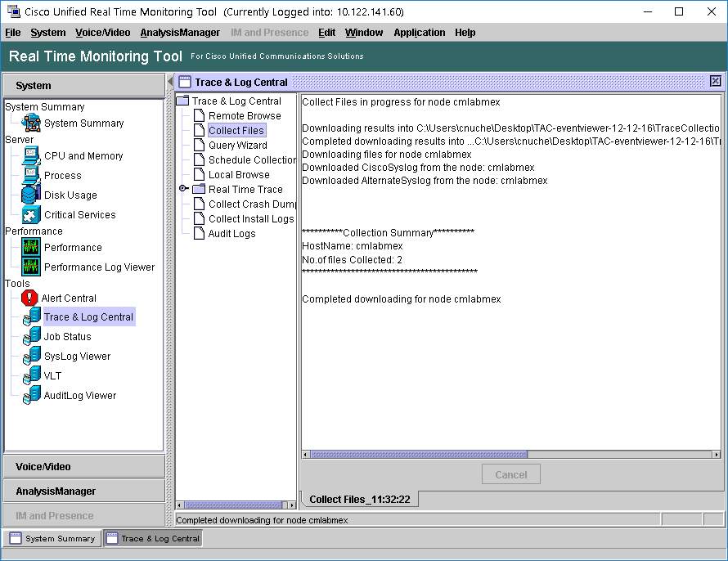
Task: Click the CPU and Memory icon
Action: (x=31, y=156)
